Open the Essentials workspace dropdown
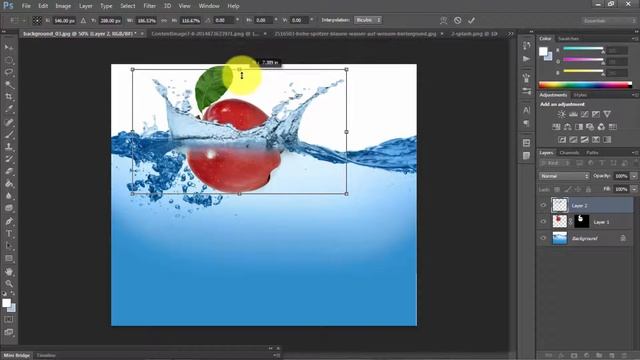Viewport: 640px width, 360px height. (x=609, y=20)
